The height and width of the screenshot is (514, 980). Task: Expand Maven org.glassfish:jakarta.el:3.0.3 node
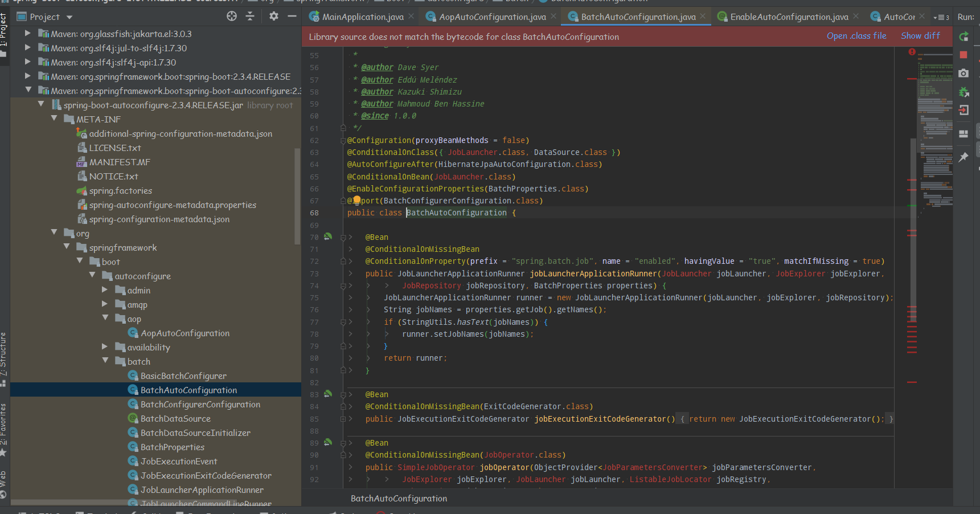coord(27,34)
